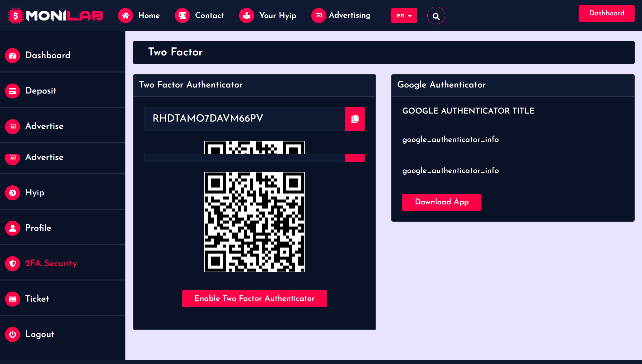This screenshot has height=364, width=642.
Task: Click the Deposit card icon in sidebar
Action: [x=13, y=91]
